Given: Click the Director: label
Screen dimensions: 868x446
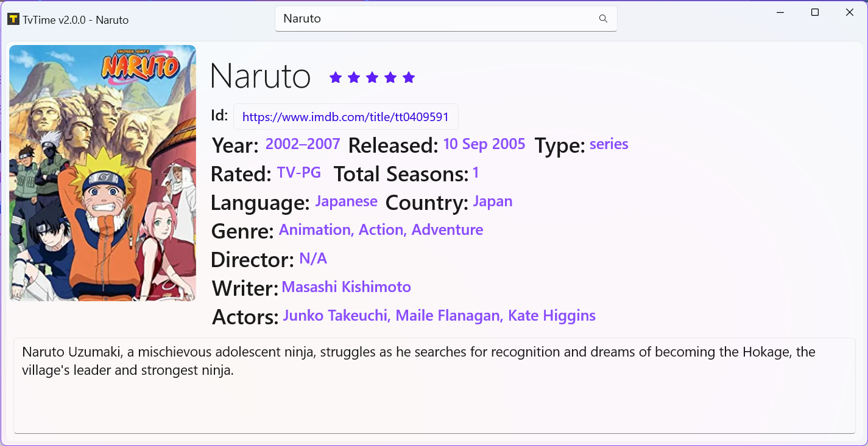Looking at the screenshot, I should pyautogui.click(x=252, y=260).
